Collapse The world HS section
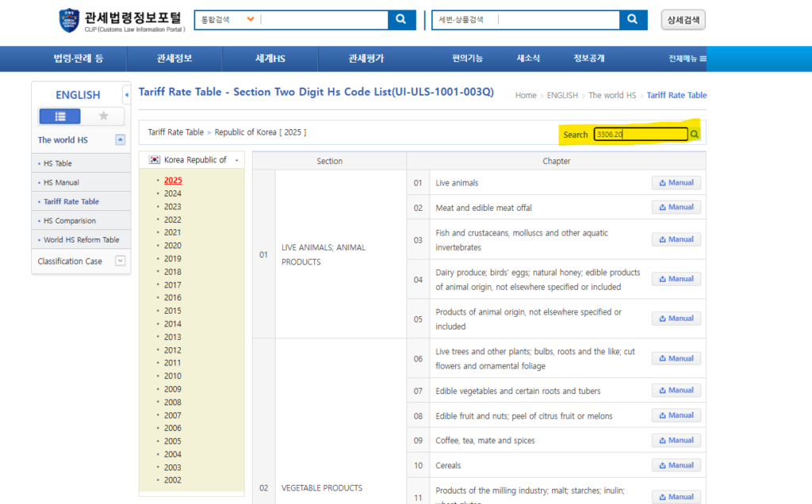812x504 pixels. click(120, 140)
